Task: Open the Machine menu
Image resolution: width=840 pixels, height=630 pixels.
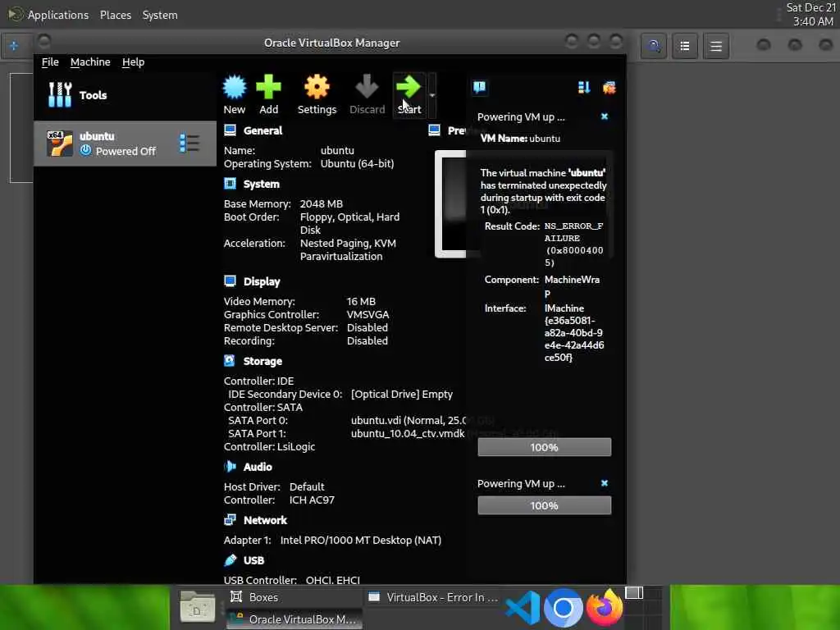Action: (90, 62)
